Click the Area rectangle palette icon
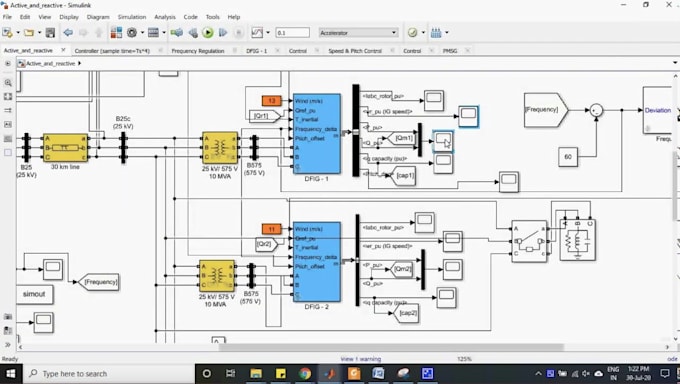680x384 pixels. [x=8, y=153]
